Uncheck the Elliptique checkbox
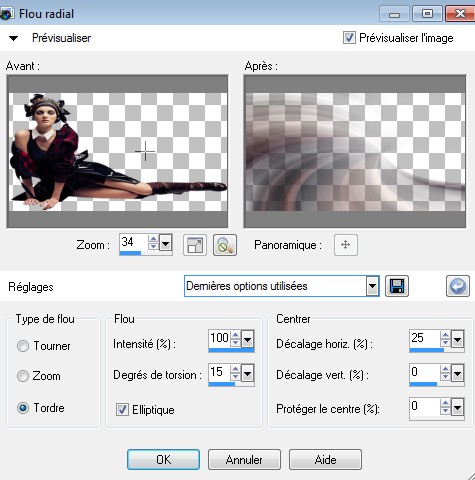 [122, 409]
